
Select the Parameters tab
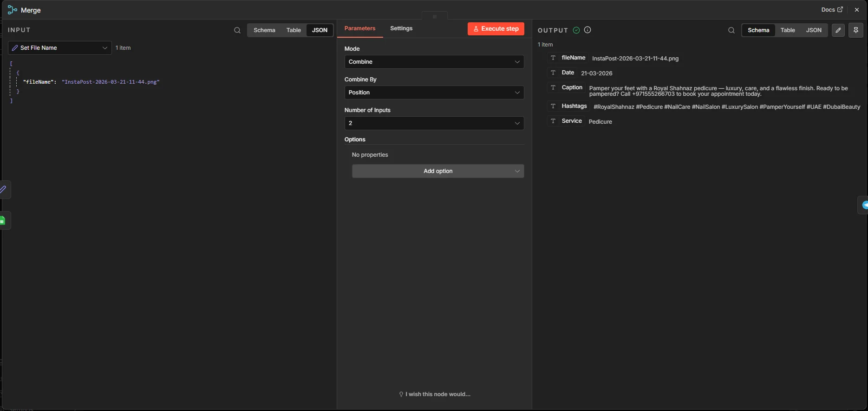tap(359, 28)
